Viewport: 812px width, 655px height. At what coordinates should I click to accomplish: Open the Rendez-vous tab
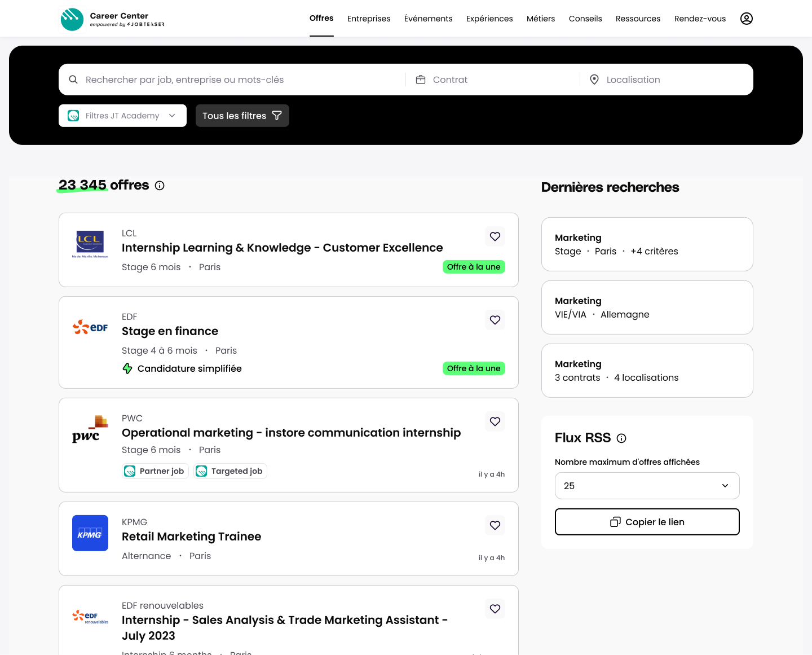point(700,19)
